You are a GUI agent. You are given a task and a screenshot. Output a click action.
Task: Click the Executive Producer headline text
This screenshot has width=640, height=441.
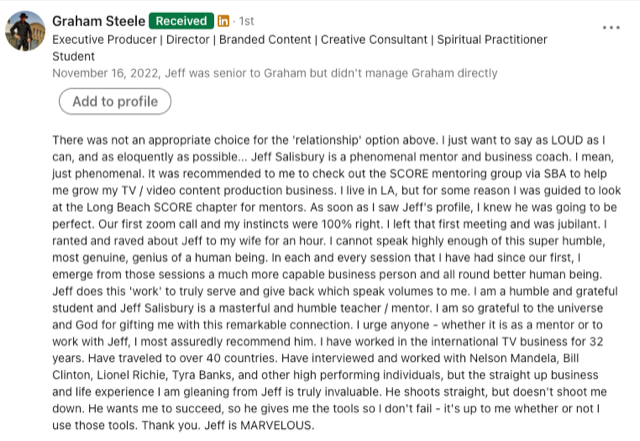pyautogui.click(x=104, y=40)
